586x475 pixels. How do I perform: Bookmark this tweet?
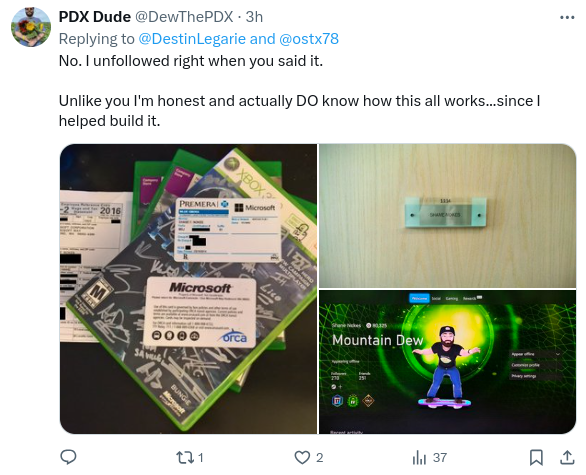click(x=536, y=457)
